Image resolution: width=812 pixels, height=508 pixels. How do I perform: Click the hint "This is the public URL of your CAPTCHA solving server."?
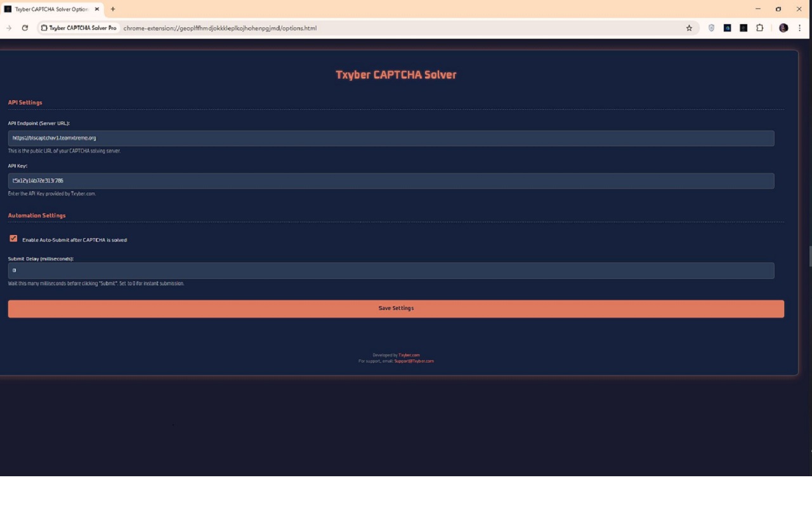[64, 151]
